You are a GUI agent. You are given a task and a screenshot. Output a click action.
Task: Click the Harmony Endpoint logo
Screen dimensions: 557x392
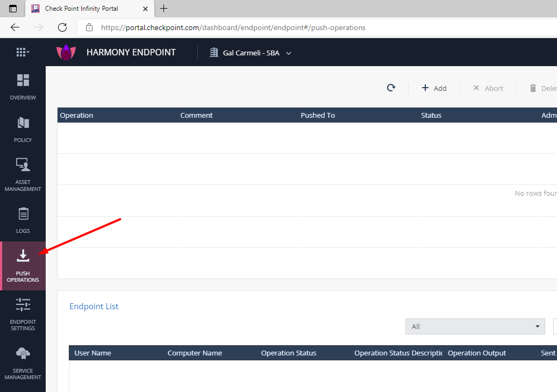click(x=66, y=52)
